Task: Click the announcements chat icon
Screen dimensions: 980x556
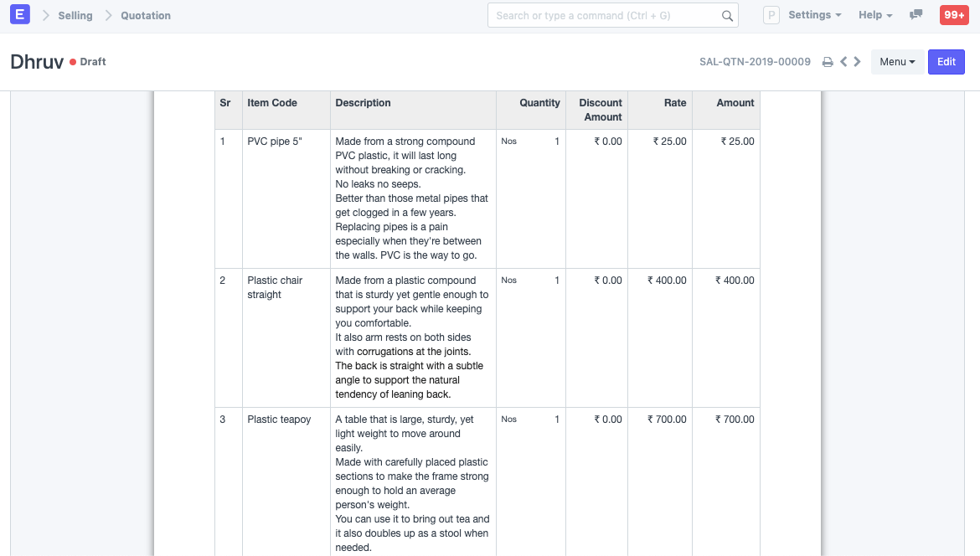Action: tap(916, 14)
